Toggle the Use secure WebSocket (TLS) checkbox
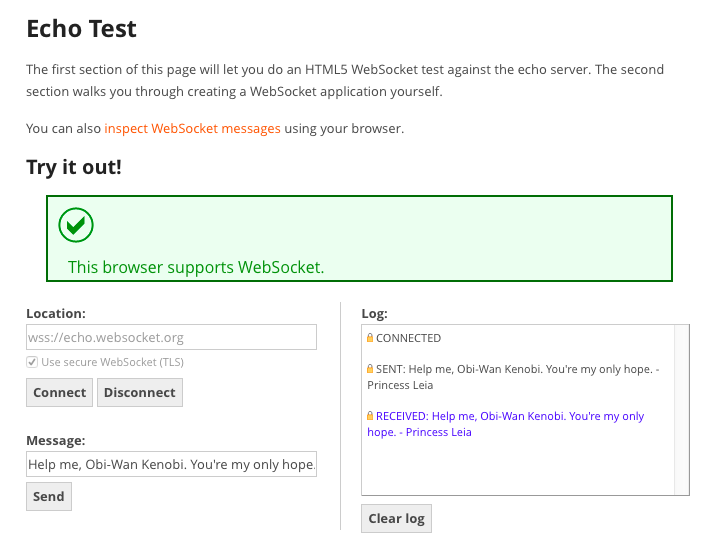Image resolution: width=708 pixels, height=552 pixels. pyautogui.click(x=32, y=362)
